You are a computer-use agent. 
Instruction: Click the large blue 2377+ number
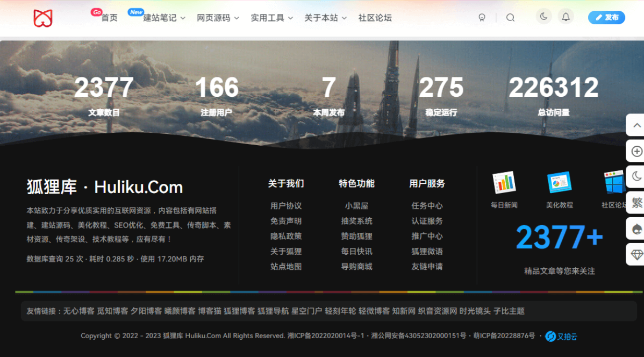coord(560,238)
